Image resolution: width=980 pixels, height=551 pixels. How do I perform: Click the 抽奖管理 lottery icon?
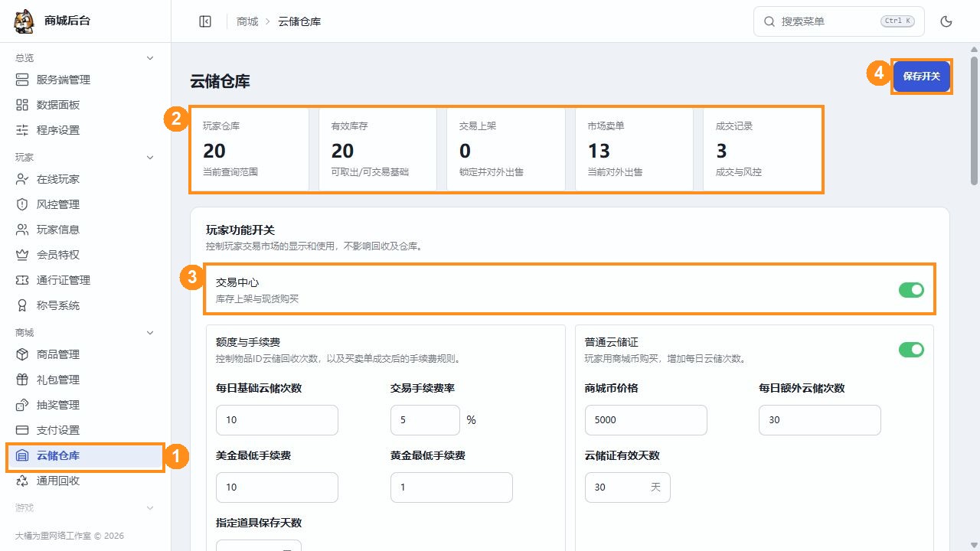pos(22,405)
